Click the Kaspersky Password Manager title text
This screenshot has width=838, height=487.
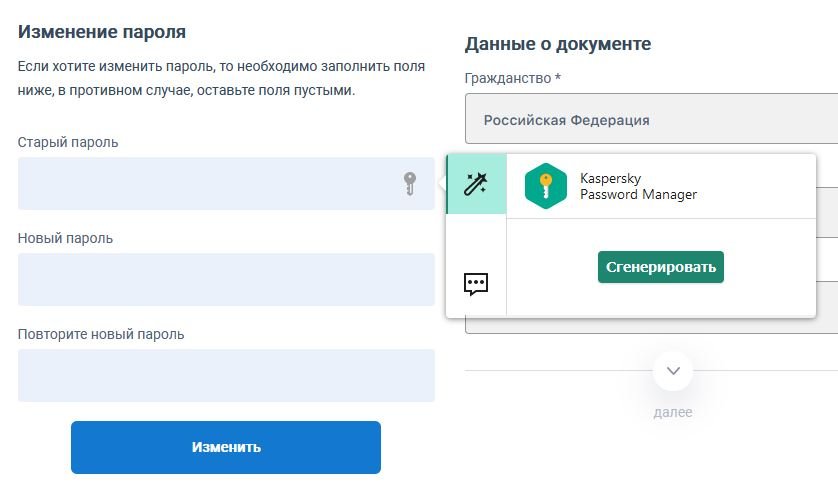pyautogui.click(x=638, y=186)
